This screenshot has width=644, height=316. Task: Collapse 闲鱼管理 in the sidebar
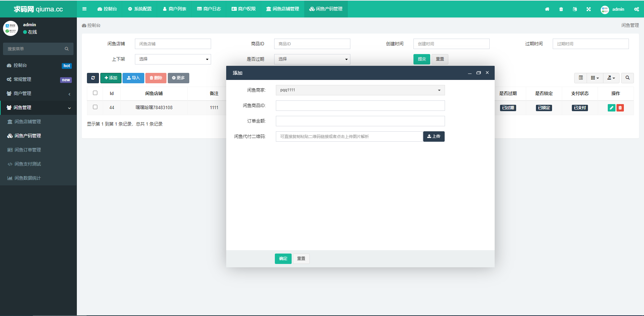(x=38, y=107)
